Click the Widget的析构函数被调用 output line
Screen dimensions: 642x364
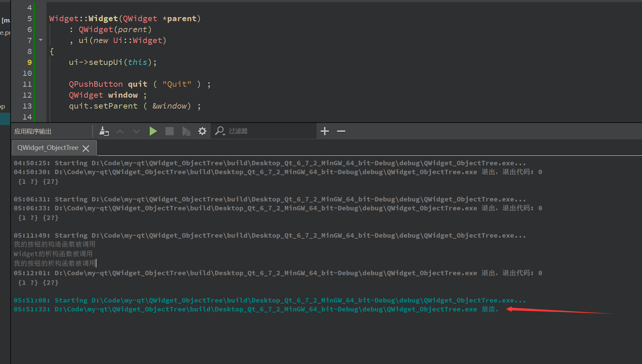click(53, 254)
